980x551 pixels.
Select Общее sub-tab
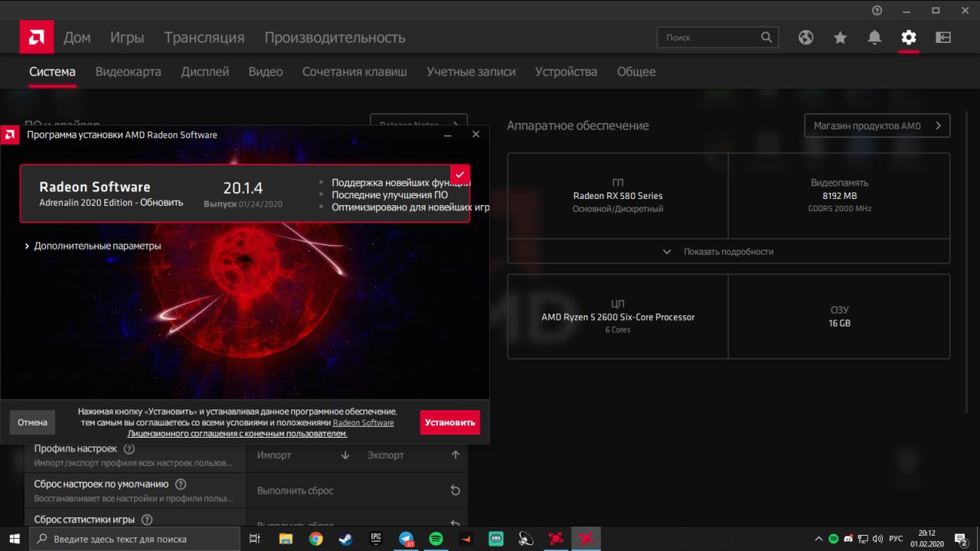coord(636,71)
